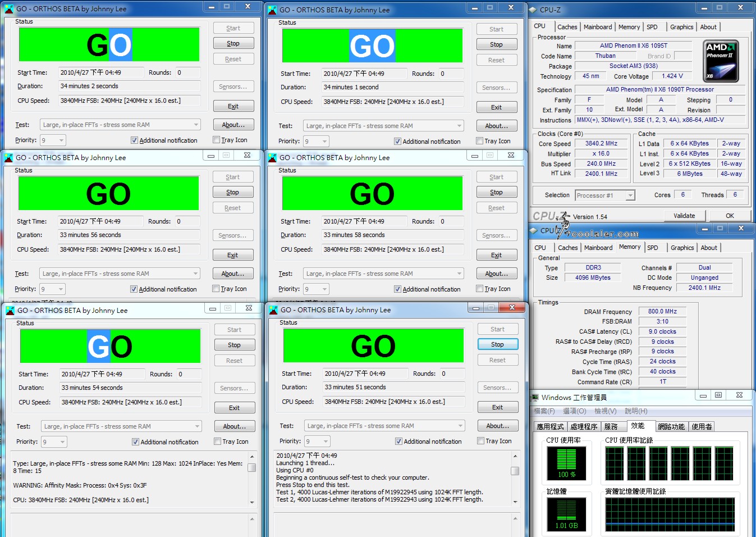756x537 pixels.
Task: Click the Code Name value Thuban
Action: pyautogui.click(x=606, y=56)
